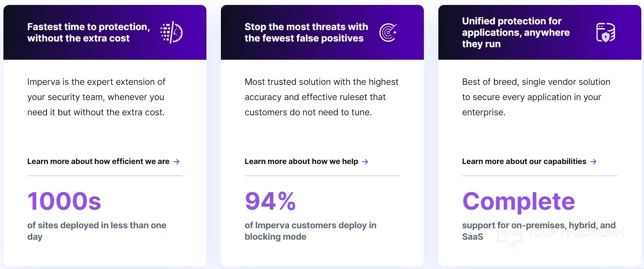Open "Learn more about how efficient we are"

pos(98,161)
